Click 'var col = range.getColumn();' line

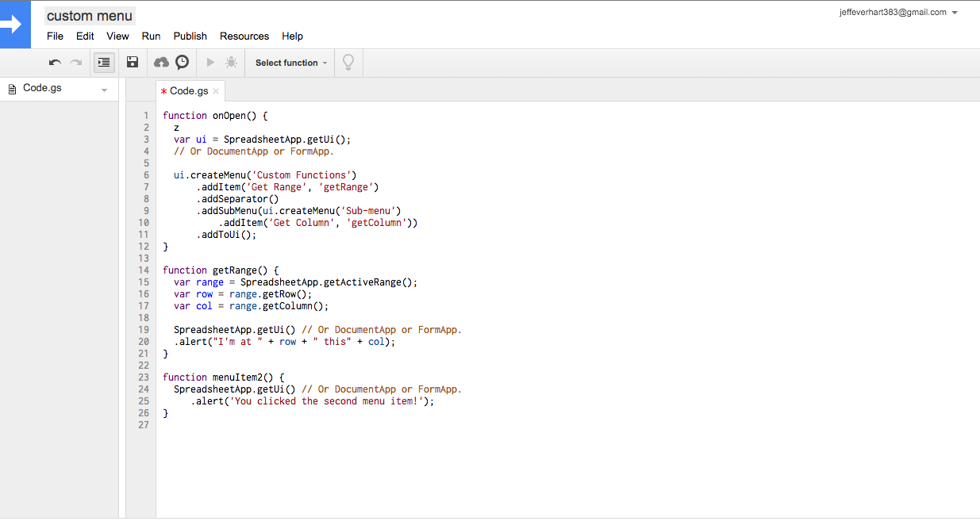coord(252,306)
